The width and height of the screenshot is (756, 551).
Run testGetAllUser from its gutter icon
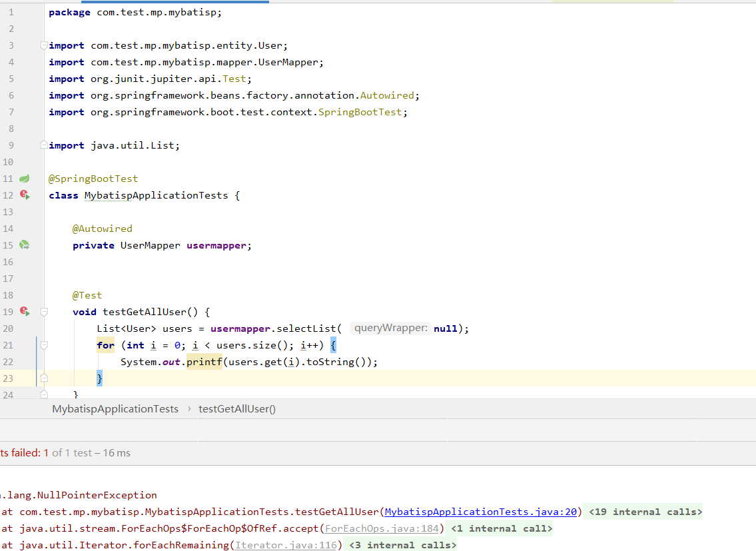pyautogui.click(x=25, y=312)
